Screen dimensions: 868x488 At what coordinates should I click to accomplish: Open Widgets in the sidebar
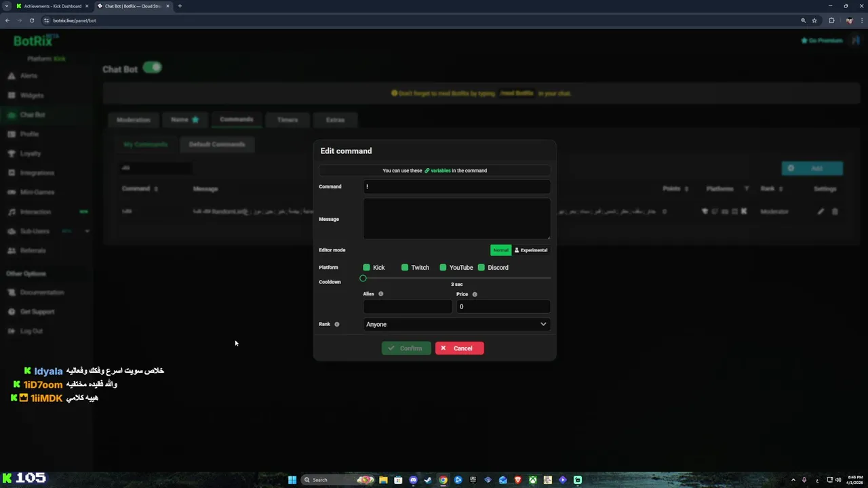point(31,96)
